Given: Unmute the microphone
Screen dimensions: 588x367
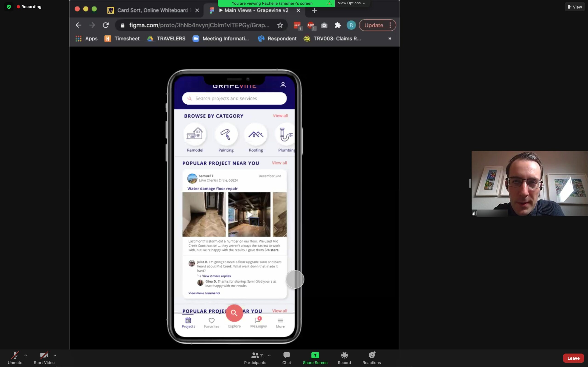Looking at the screenshot, I should tap(15, 356).
